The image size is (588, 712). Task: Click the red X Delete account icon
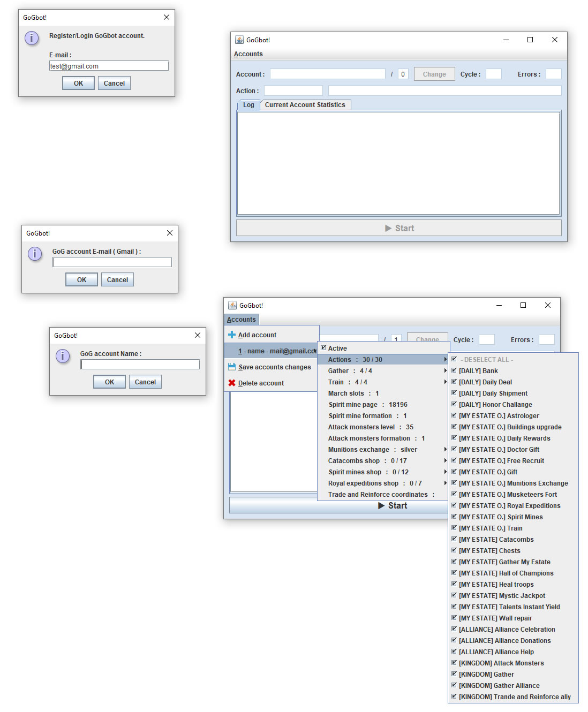coord(232,383)
